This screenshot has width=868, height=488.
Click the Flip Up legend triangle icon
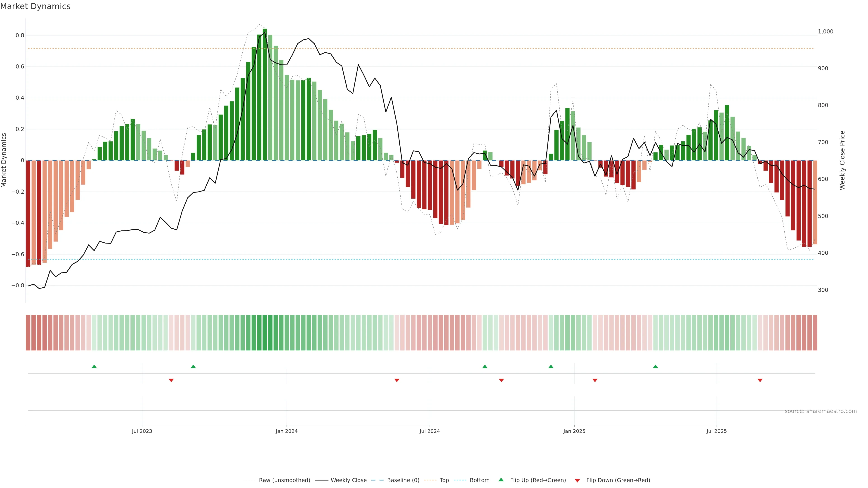(x=501, y=480)
